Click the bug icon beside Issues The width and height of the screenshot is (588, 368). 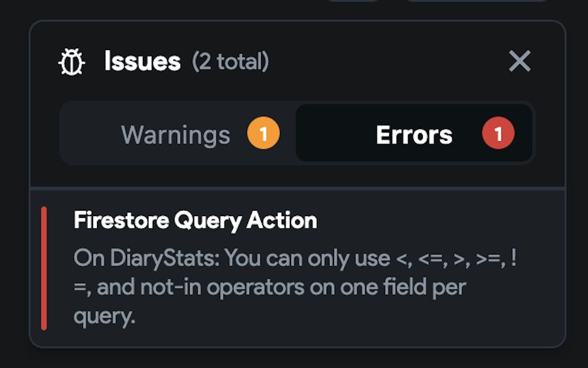tap(72, 62)
